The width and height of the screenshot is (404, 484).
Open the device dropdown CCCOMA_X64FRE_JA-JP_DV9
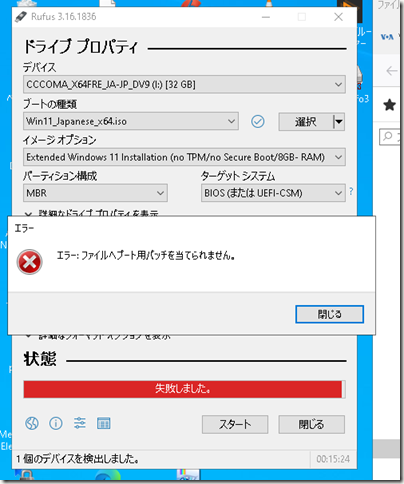click(184, 84)
